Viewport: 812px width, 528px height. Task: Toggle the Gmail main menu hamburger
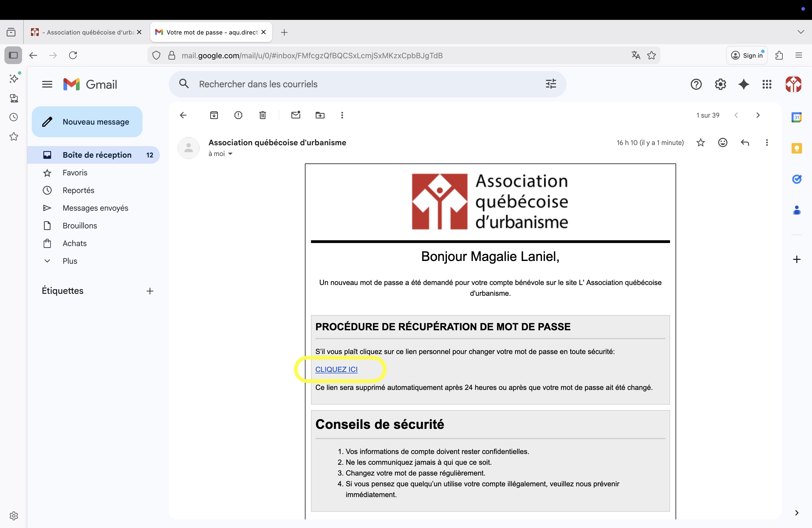click(47, 84)
